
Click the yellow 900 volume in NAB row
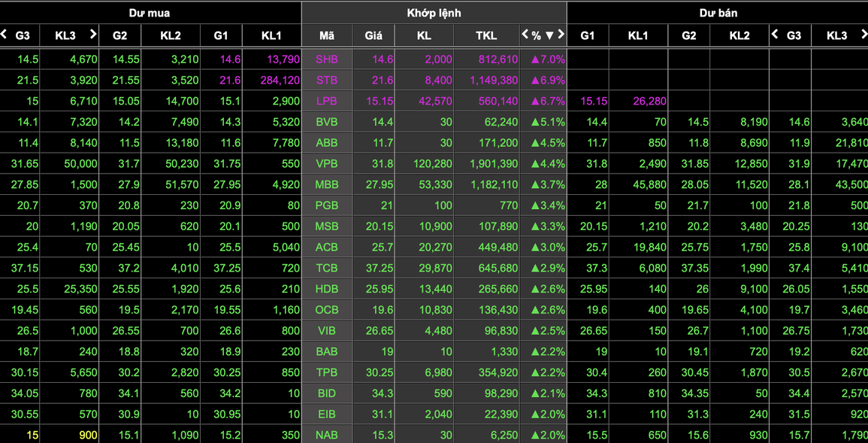[x=89, y=435]
